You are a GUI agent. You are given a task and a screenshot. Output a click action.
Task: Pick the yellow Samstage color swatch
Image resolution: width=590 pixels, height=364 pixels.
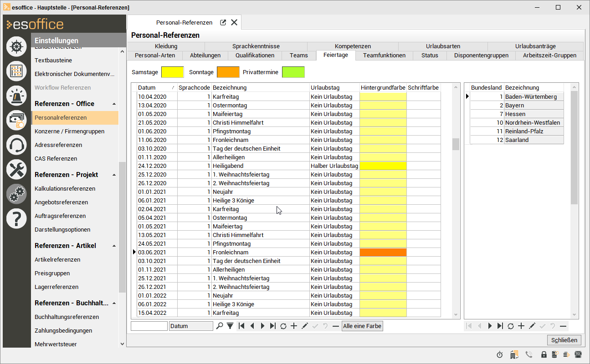pos(173,72)
